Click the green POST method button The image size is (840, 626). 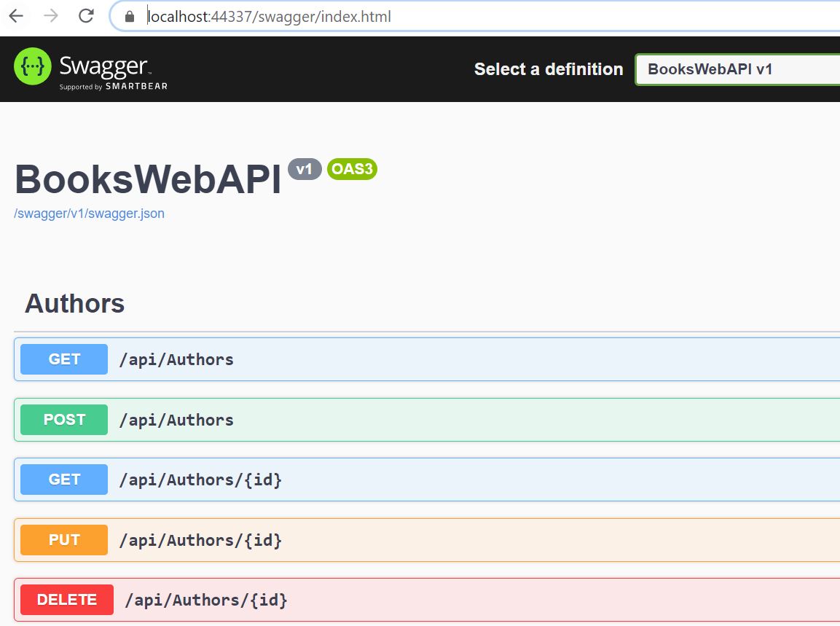[64, 420]
